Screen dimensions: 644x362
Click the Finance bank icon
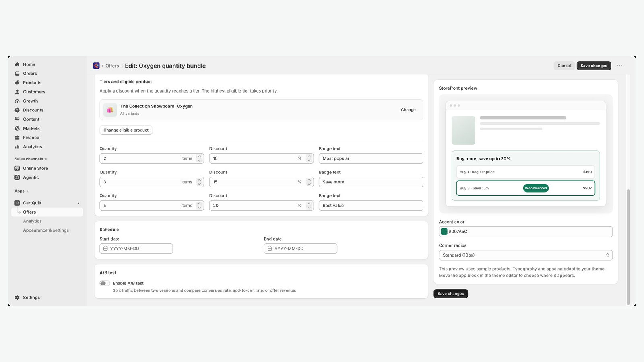pos(17,138)
